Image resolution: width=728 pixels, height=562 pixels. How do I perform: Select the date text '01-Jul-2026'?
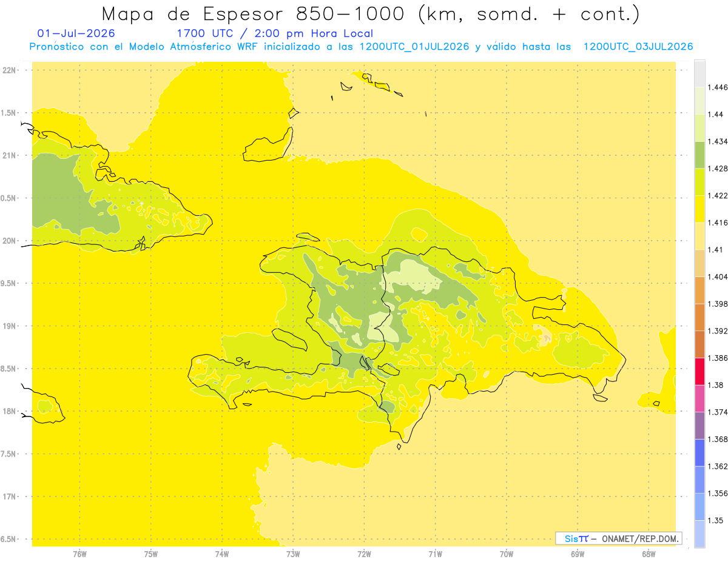(75, 33)
